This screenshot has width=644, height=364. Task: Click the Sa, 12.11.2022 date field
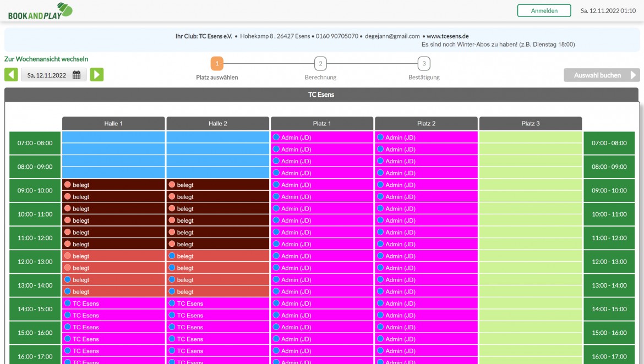pos(54,75)
